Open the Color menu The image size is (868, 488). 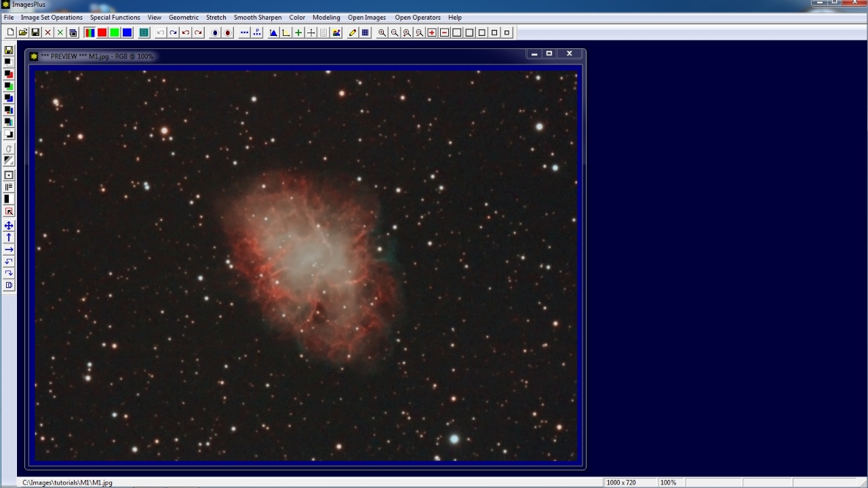(x=297, y=18)
